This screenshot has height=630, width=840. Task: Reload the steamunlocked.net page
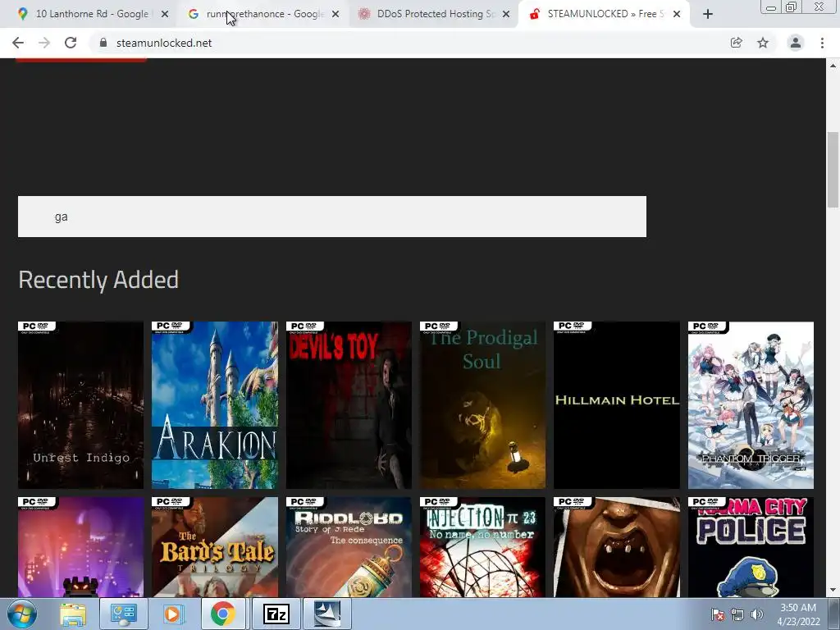[x=71, y=43]
